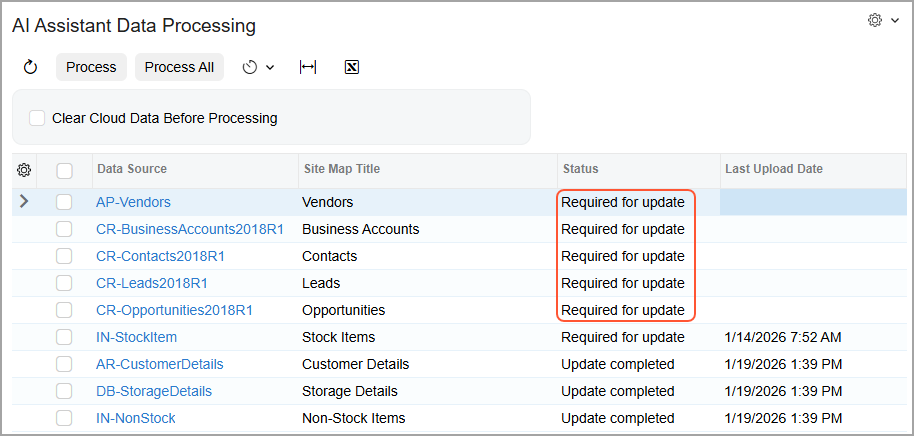Check the AP-Vendors row checkbox
The image size is (914, 436).
pos(64,202)
